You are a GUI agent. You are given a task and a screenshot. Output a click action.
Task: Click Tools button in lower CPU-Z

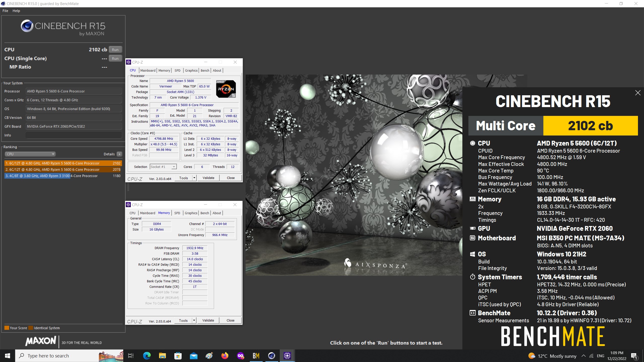coord(183,320)
